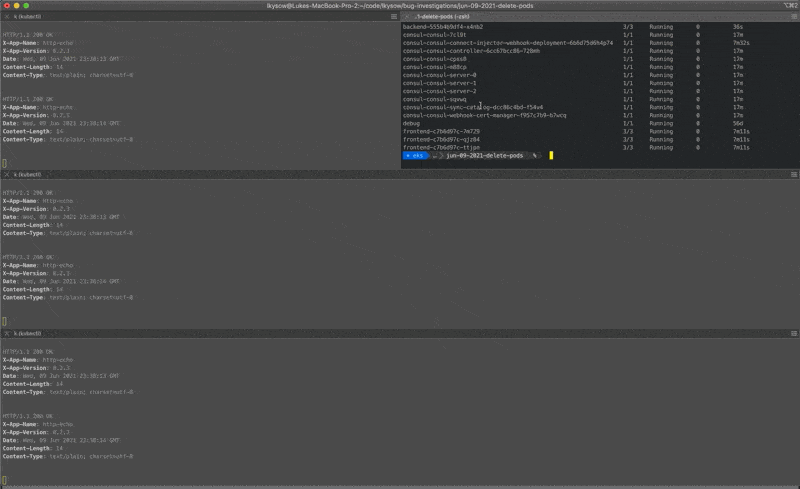Image resolution: width=800 pixels, height=489 pixels.
Task: Click pod name consul-consul-server-0
Action: [439, 75]
